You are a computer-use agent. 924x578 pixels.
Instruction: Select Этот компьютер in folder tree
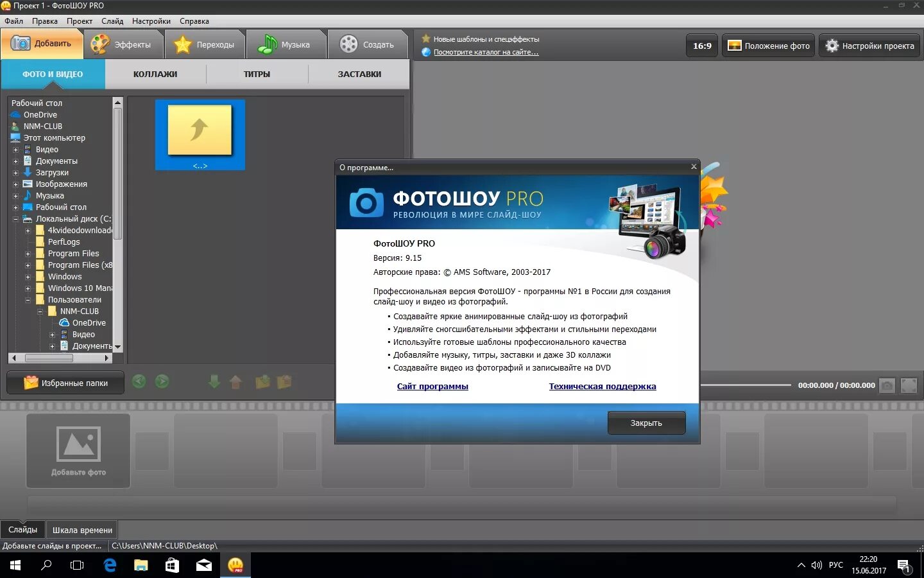click(x=55, y=138)
